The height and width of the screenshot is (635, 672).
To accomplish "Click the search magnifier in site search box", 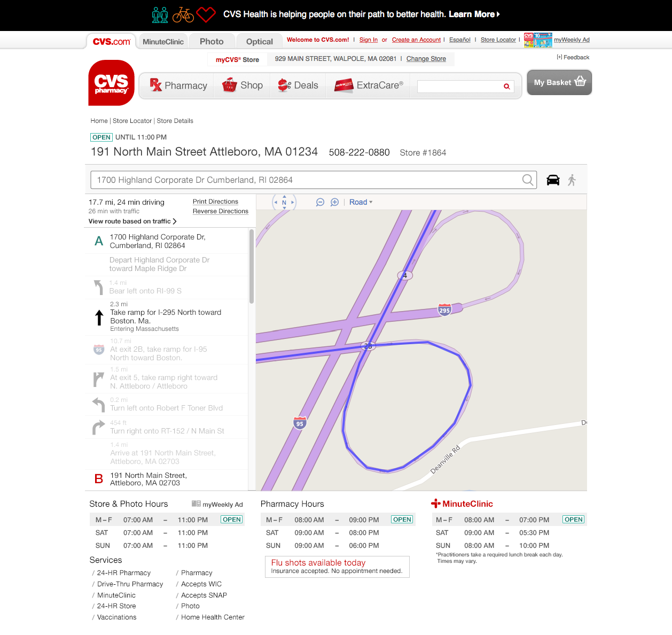I will [x=506, y=86].
